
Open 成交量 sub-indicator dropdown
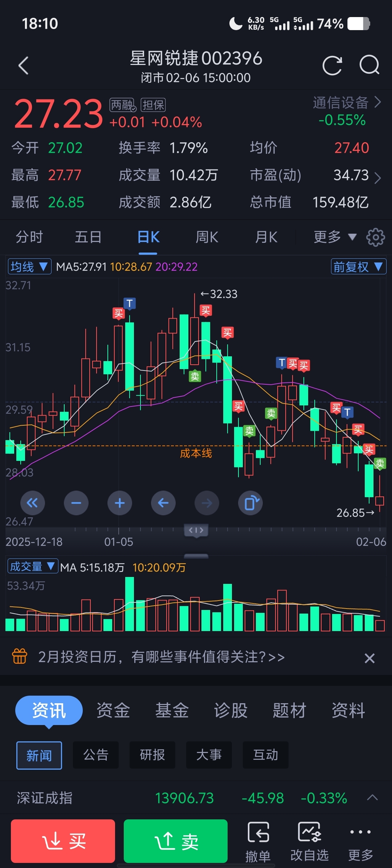[33, 566]
